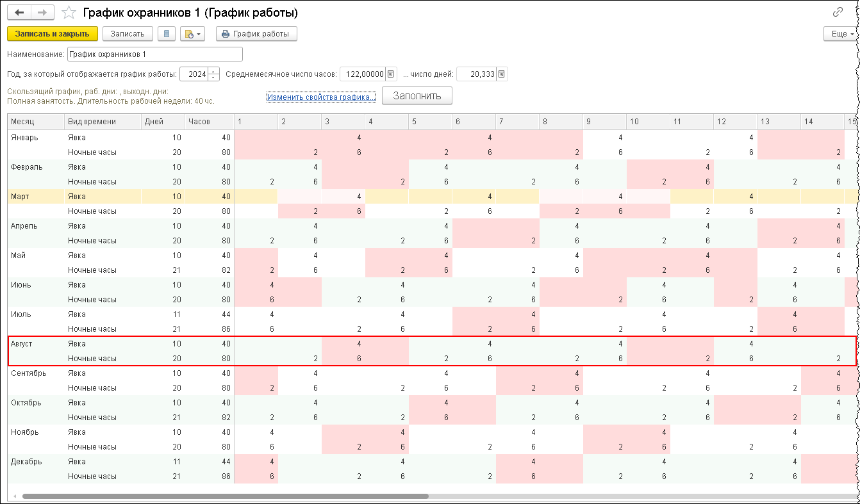
Task: Click the day 7 column header
Action: [517, 122]
